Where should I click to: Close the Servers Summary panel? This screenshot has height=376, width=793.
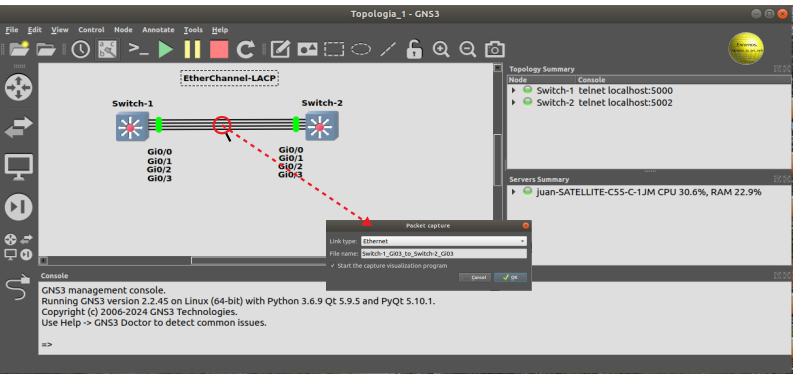pos(786,179)
